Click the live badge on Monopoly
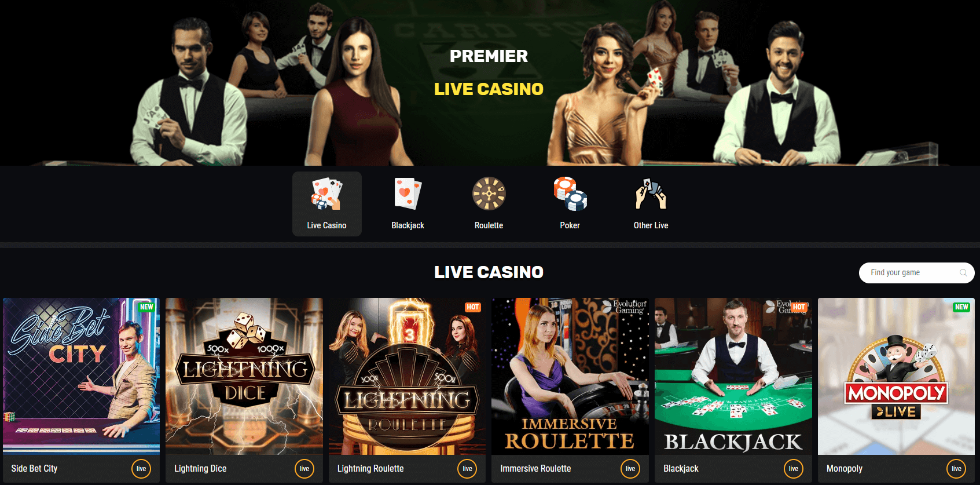This screenshot has width=980, height=485. [956, 469]
